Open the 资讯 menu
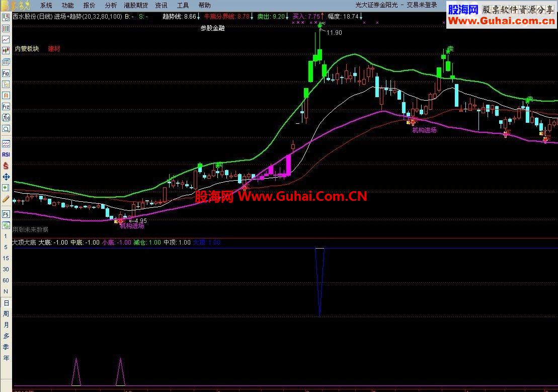558x392 pixels. pos(161,6)
